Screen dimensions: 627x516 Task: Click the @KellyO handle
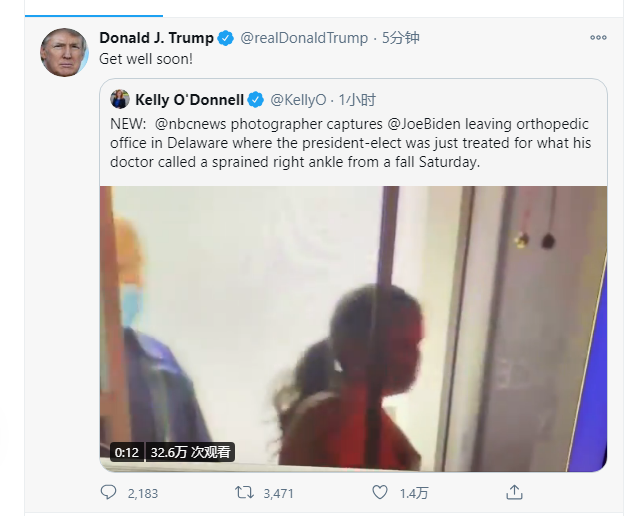pos(298,100)
